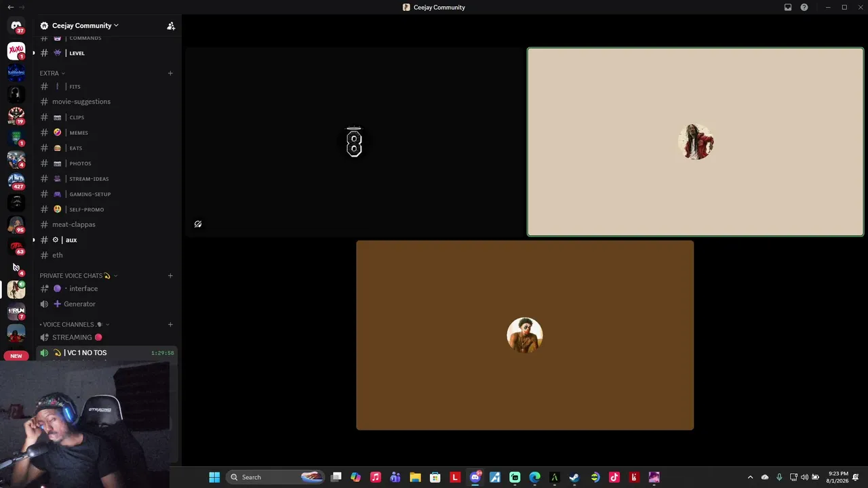This screenshot has height=488, width=868.
Task: Open the Discord help icon
Action: pos(804,7)
